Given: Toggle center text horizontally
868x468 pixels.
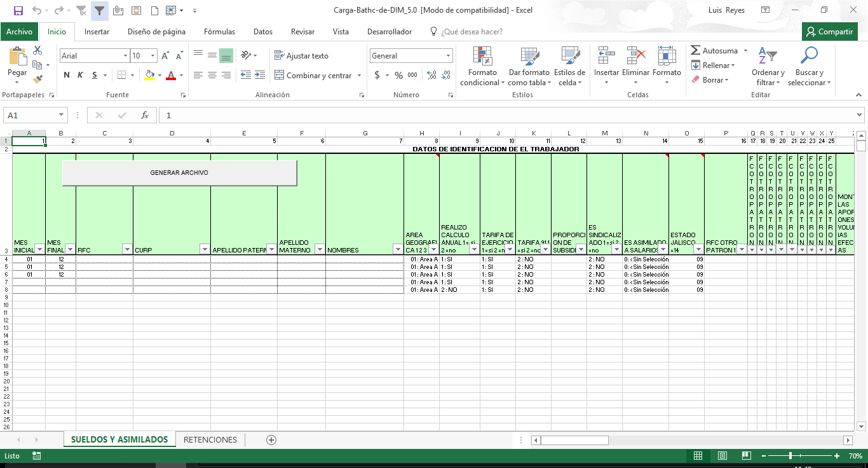Looking at the screenshot, I should [212, 75].
